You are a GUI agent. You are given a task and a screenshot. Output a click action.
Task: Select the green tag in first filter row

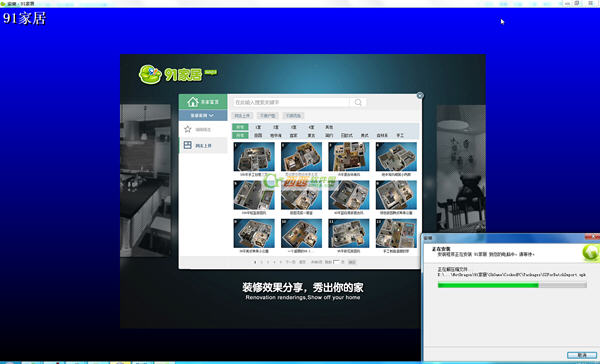240,127
